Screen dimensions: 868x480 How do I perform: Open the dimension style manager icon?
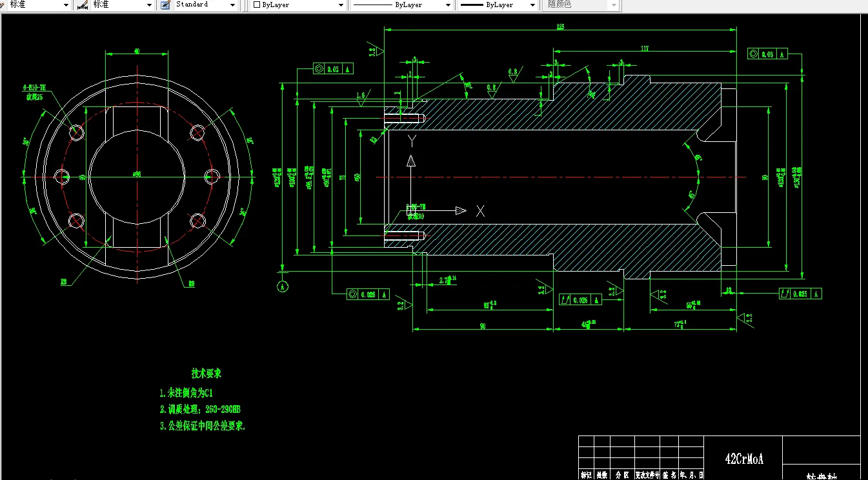click(82, 5)
